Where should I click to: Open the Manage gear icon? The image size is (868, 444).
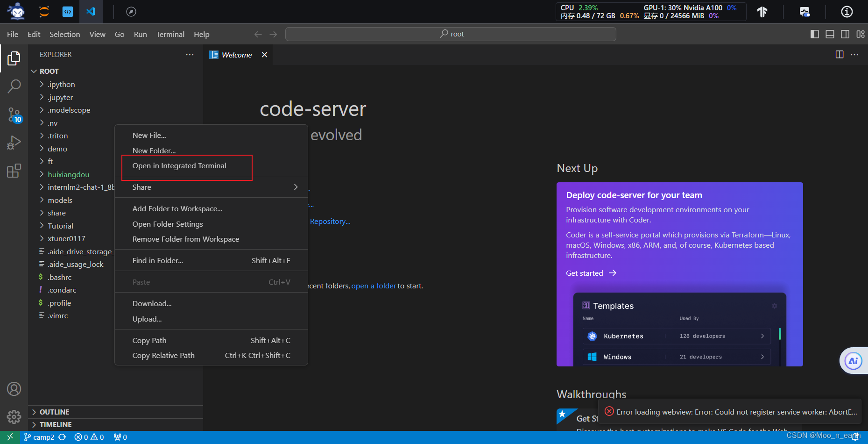(14, 416)
